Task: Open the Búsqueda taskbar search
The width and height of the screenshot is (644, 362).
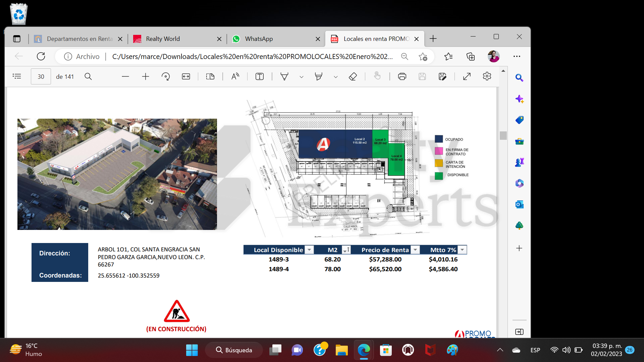Action: [x=234, y=350]
